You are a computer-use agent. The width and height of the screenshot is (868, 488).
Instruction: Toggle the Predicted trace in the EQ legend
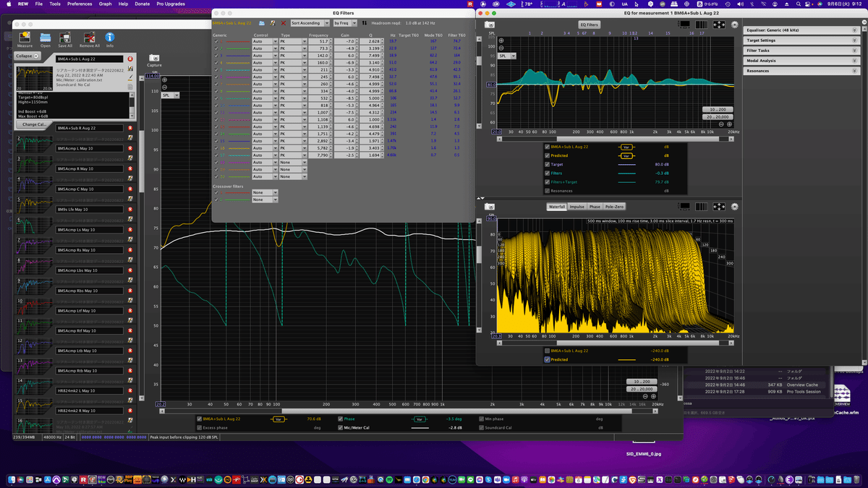point(548,155)
